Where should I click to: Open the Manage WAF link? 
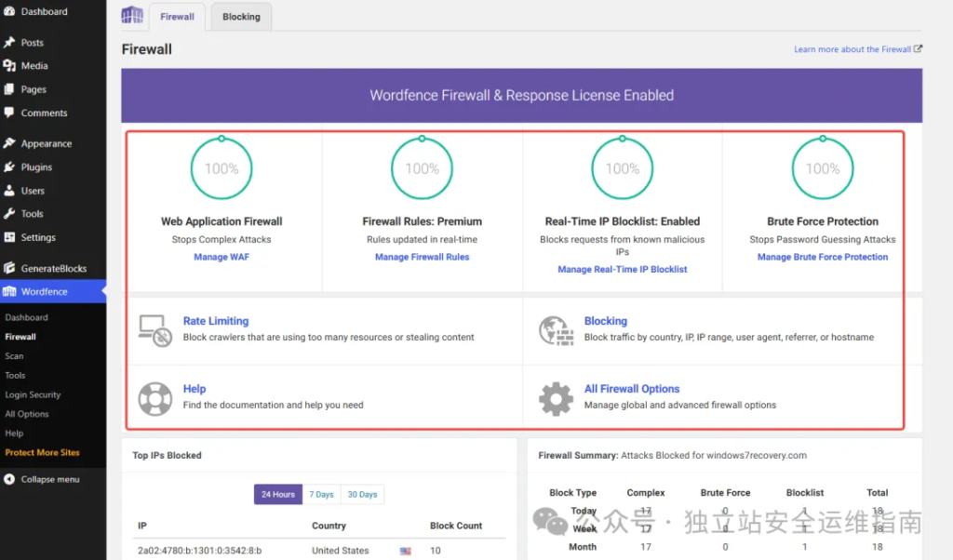(221, 257)
